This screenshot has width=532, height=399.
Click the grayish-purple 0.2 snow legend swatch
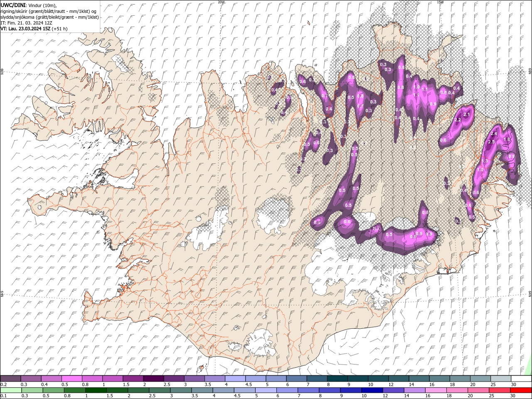tap(10, 379)
